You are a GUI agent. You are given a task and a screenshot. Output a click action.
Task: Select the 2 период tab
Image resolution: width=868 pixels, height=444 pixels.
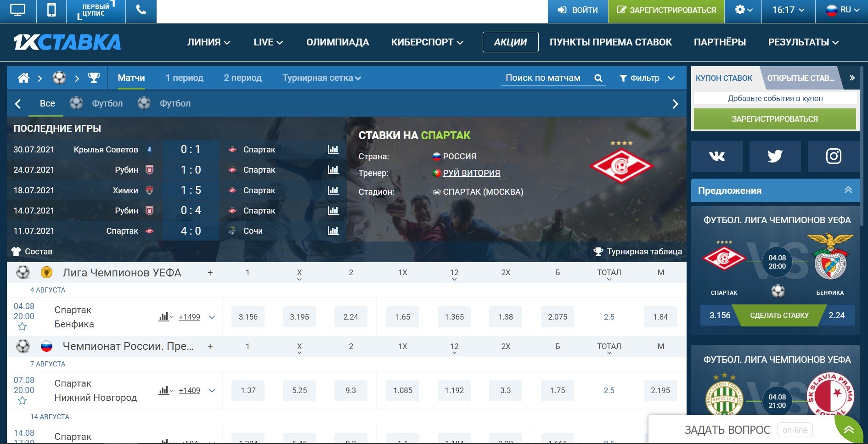pyautogui.click(x=242, y=78)
